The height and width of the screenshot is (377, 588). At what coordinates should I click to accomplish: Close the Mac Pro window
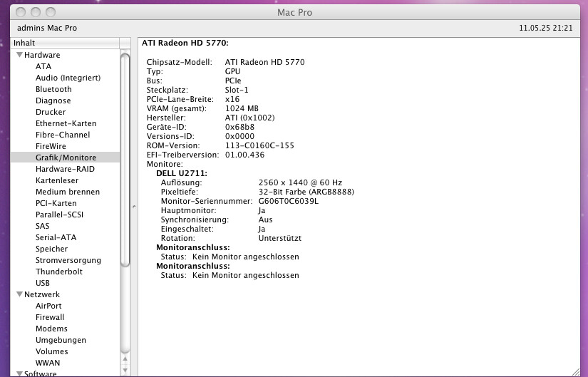coord(21,12)
